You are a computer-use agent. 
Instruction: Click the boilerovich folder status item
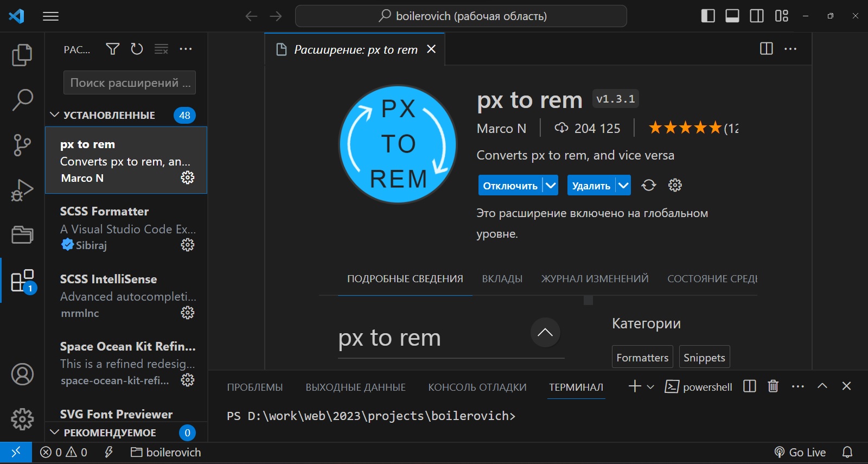(x=166, y=452)
